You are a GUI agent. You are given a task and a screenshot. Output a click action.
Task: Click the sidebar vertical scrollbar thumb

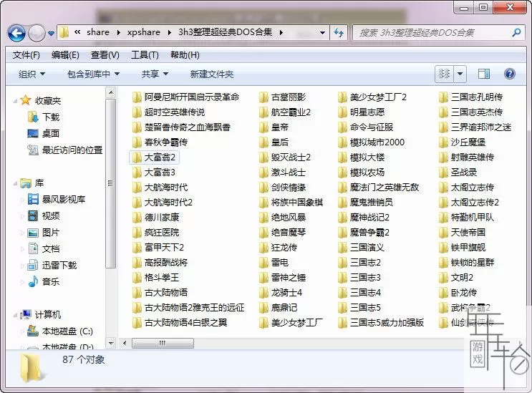(110, 183)
